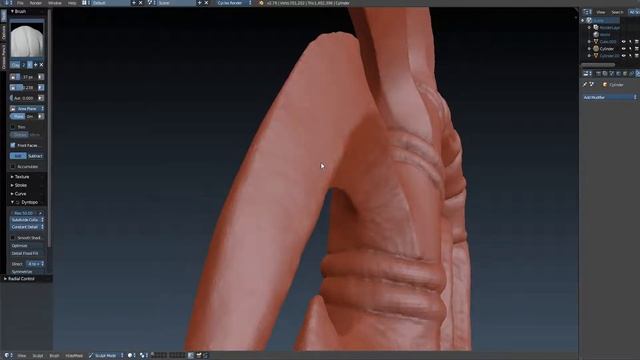Open the outliner Search menu
This screenshot has width=640, height=360.
coord(617,12)
